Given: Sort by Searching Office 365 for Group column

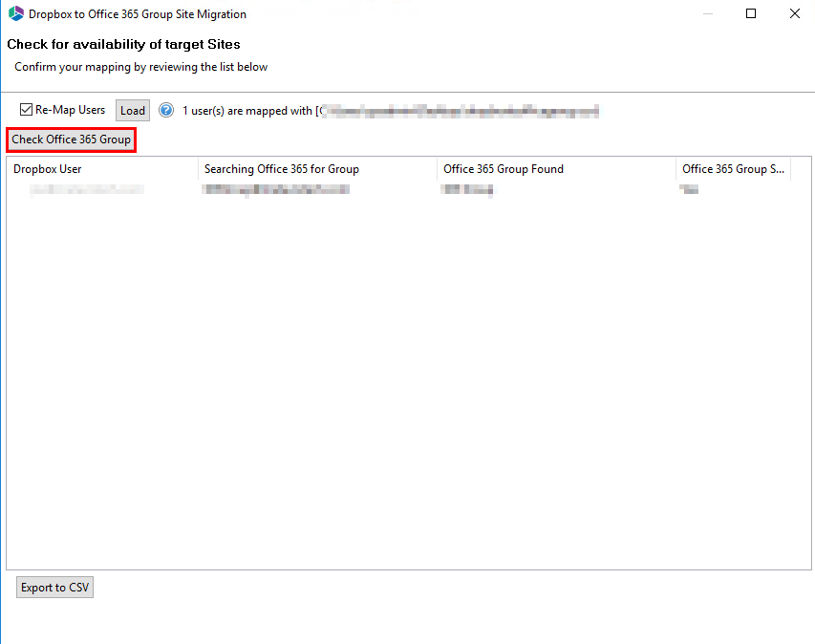Looking at the screenshot, I should pos(280,169).
